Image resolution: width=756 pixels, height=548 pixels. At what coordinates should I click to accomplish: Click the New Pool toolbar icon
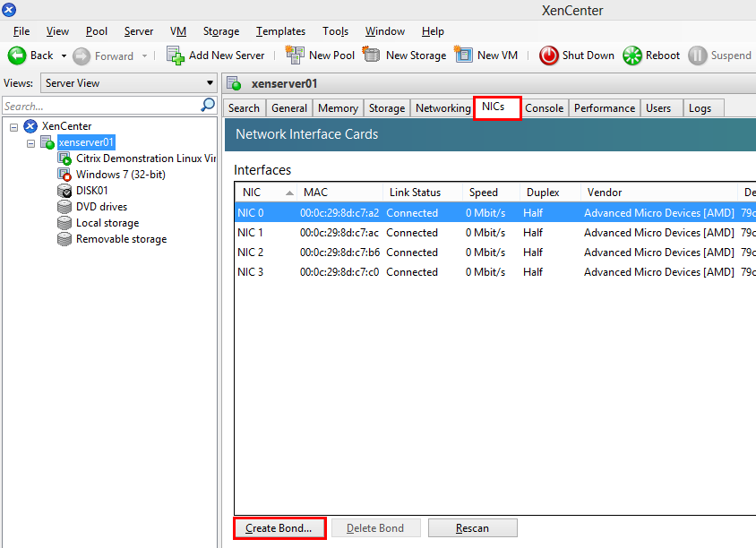click(295, 56)
